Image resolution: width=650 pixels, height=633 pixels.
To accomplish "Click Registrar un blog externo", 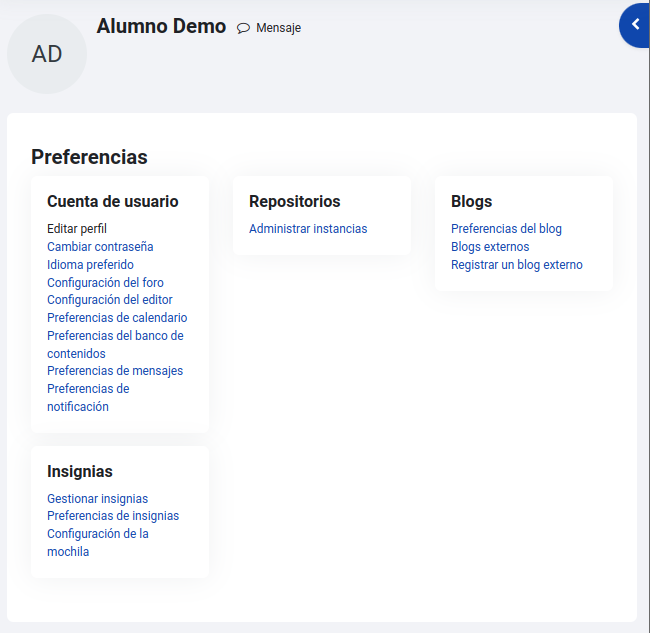I will click(517, 264).
